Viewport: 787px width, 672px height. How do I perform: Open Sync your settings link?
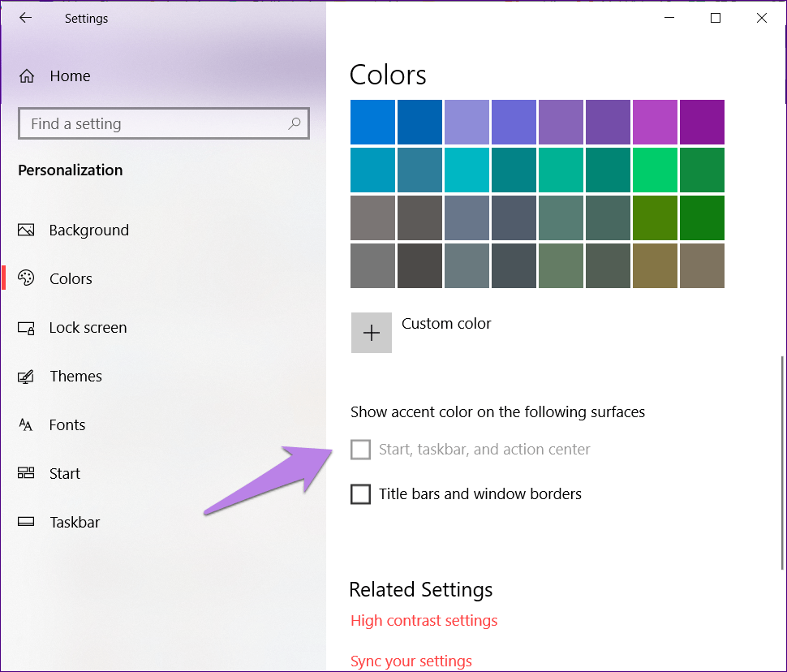tap(411, 661)
